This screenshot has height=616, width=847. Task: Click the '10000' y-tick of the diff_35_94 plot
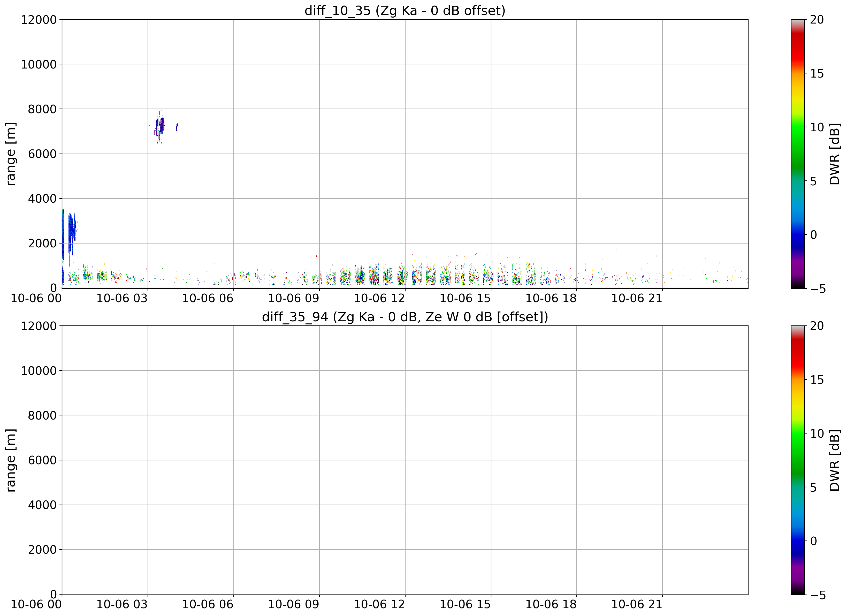click(39, 371)
